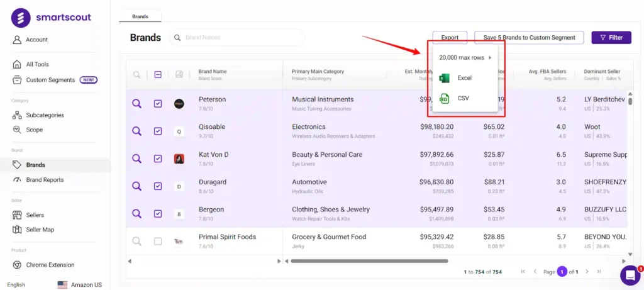Click the Account person icon
The image size is (644, 290).
tap(17, 40)
